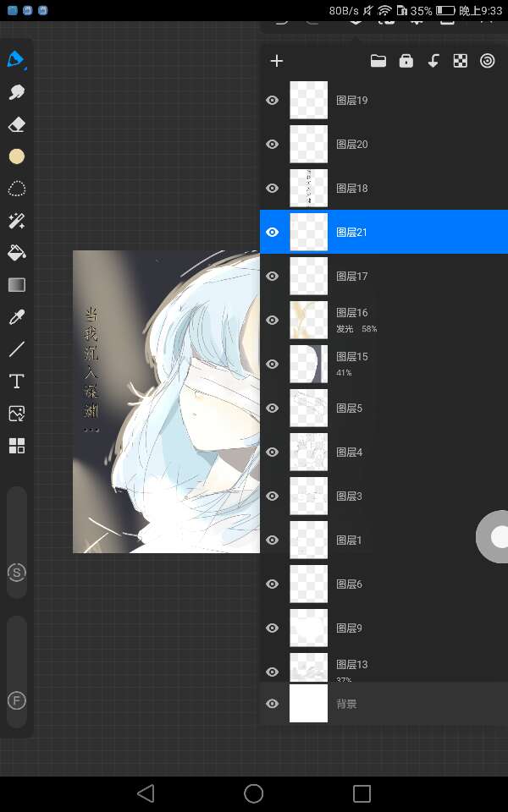Open the current color swatch
Screen dimensions: 508x812
(x=16, y=156)
